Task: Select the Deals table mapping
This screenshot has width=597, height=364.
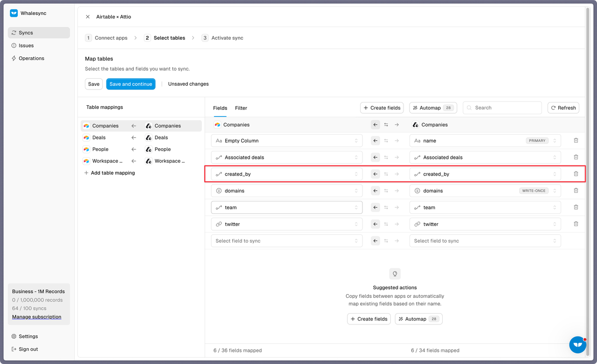Action: point(141,137)
